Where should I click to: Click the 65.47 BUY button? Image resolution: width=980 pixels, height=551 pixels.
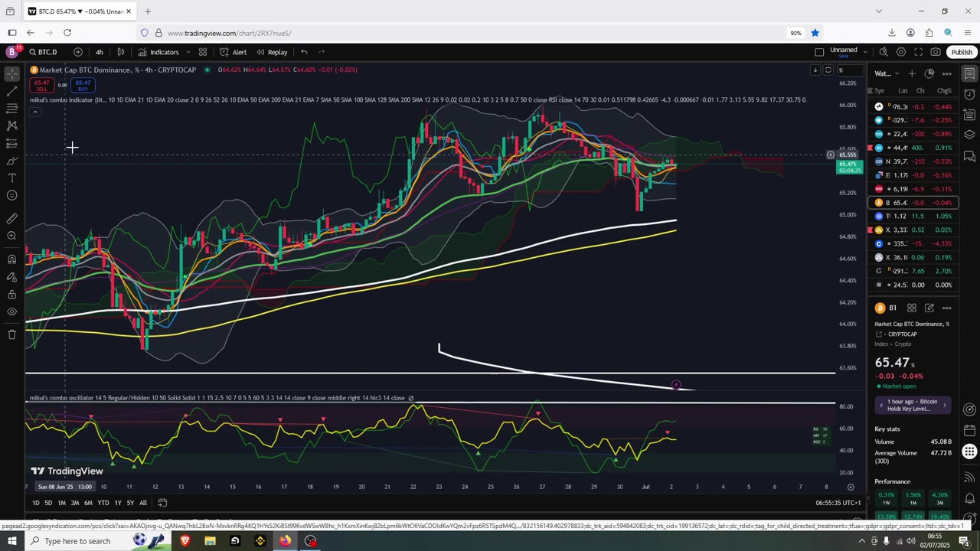[83, 85]
